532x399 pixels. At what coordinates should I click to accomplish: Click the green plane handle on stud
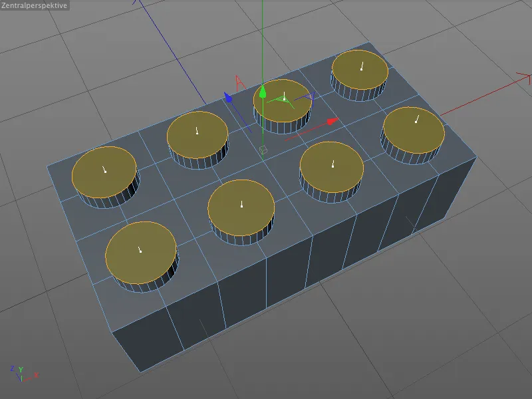pyautogui.click(x=281, y=102)
